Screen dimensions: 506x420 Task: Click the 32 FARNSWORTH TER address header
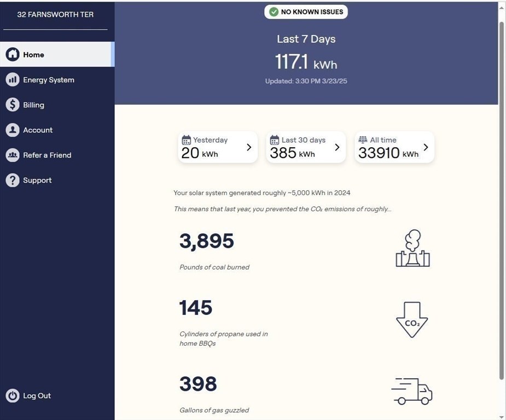[55, 15]
